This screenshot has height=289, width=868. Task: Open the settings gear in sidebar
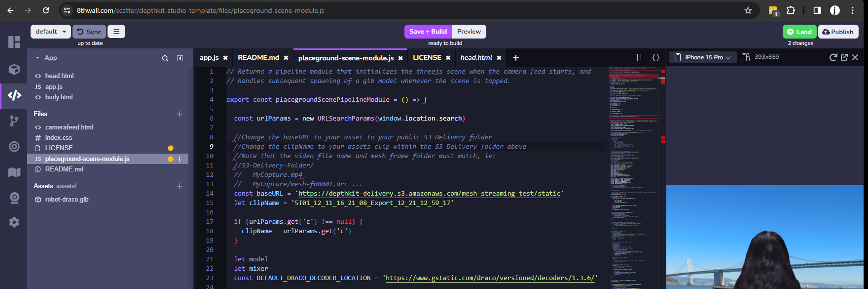[x=14, y=222]
